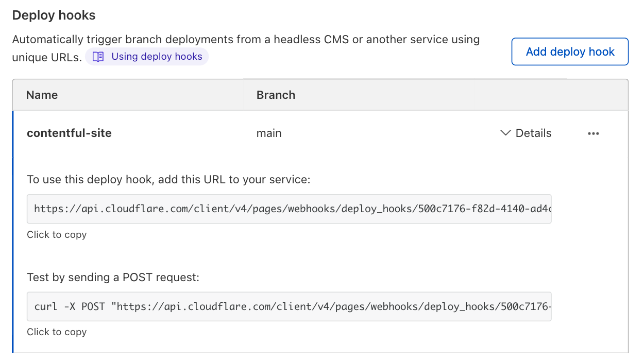Screen dimensions: 644x362
Task: Click 'Click to copy' under the curl command
Action: point(57,332)
